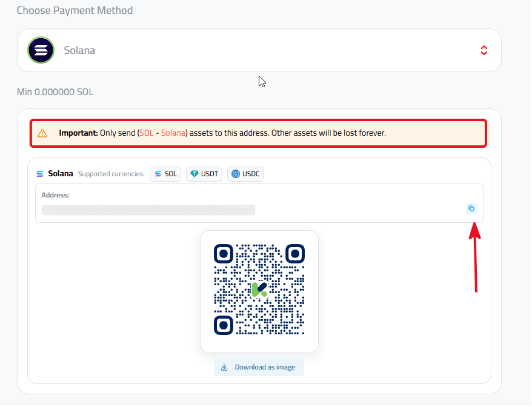This screenshot has height=407, width=532.
Task: Click the 'Choose Payment Method' heading
Action: pyautogui.click(x=75, y=10)
